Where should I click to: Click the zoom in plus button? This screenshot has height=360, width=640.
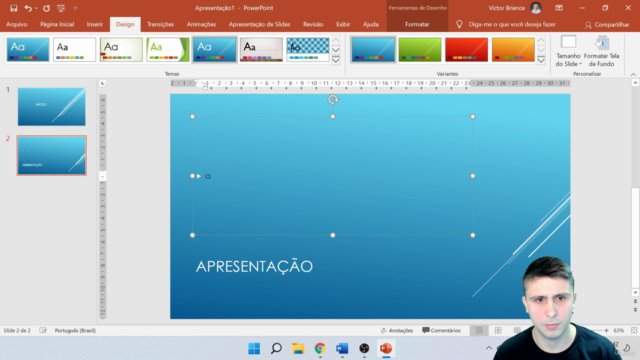(x=607, y=330)
